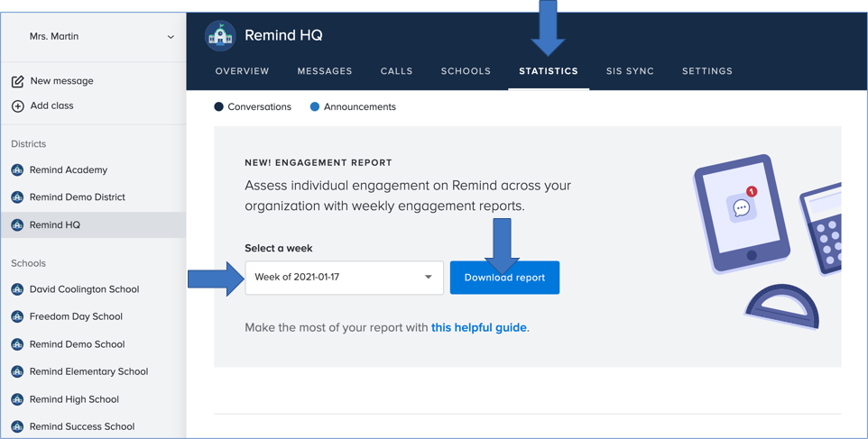Click the Remind HQ school building logo
Viewport: 868px width, 439px height.
click(x=220, y=36)
